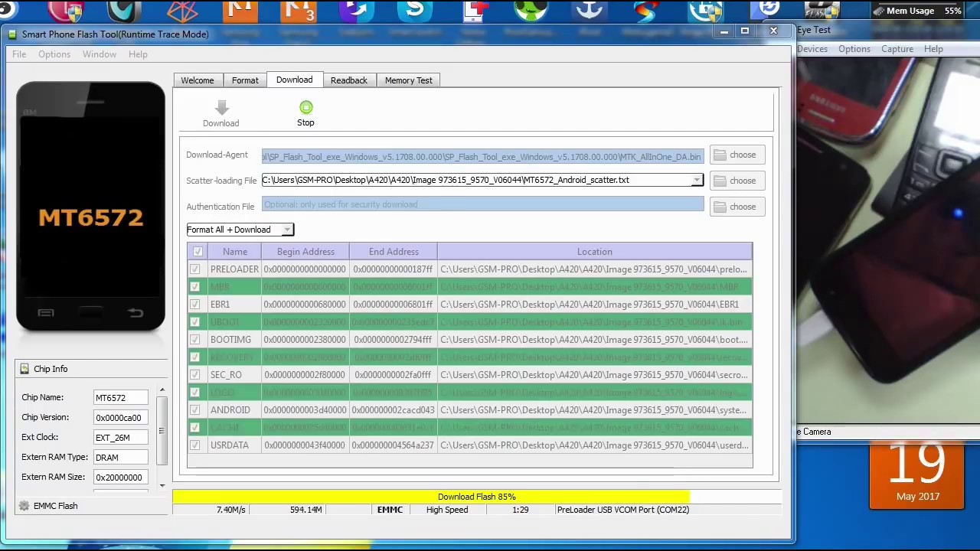Toggle the UBOOT row checkbox
980x551 pixels.
click(x=195, y=322)
